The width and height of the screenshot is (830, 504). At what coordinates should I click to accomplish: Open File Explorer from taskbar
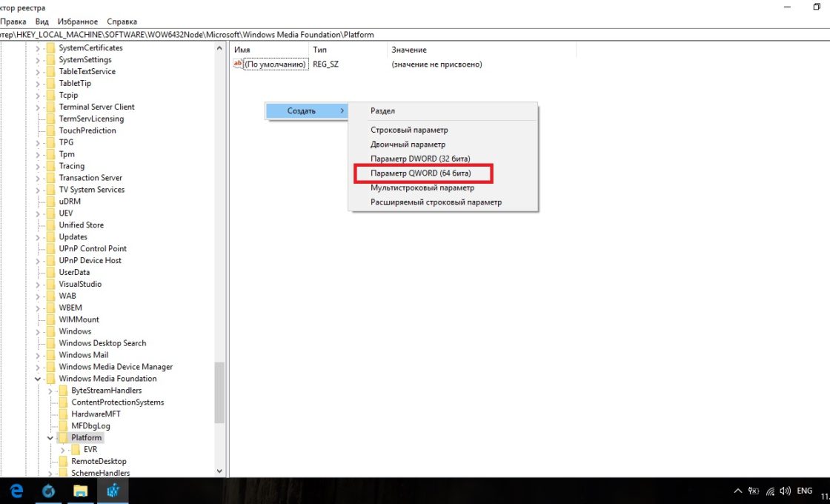81,491
